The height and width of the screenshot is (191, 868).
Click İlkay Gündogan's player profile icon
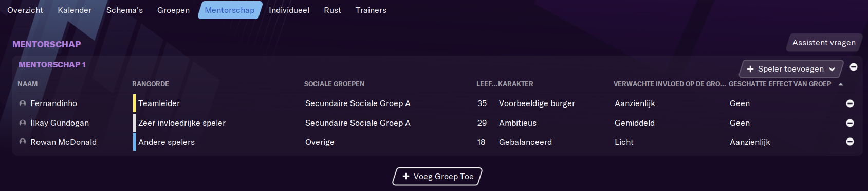tap(23, 123)
